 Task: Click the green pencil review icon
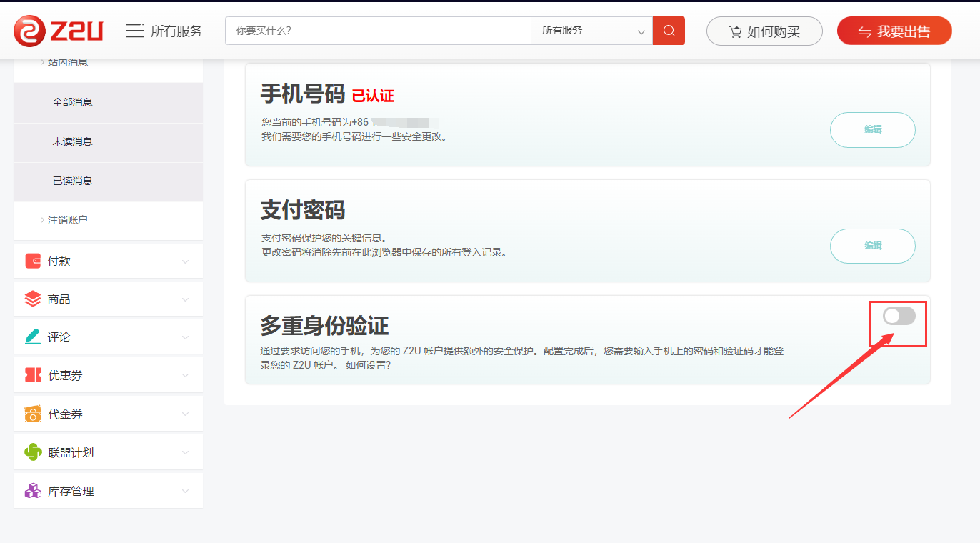pyautogui.click(x=33, y=337)
